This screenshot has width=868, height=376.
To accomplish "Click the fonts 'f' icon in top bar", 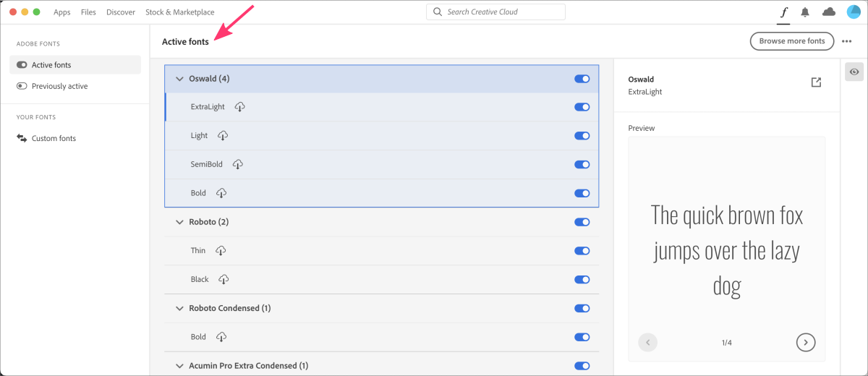I will point(783,12).
